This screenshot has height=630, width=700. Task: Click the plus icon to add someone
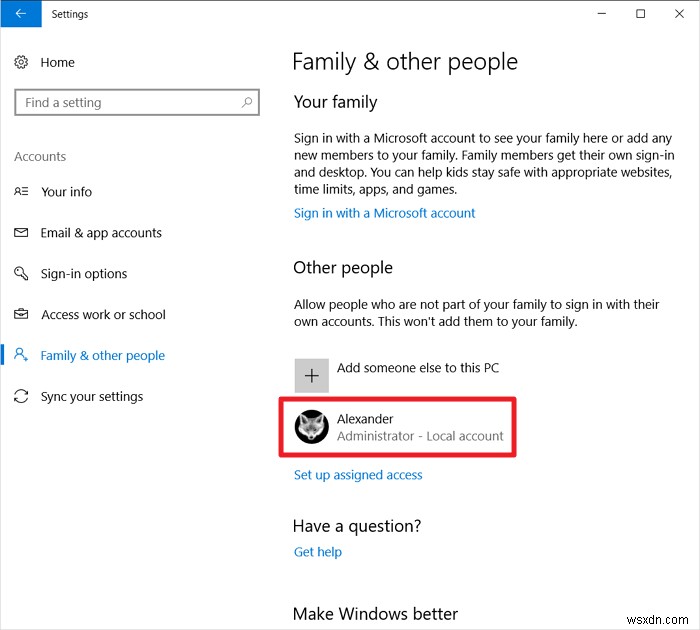pos(312,375)
